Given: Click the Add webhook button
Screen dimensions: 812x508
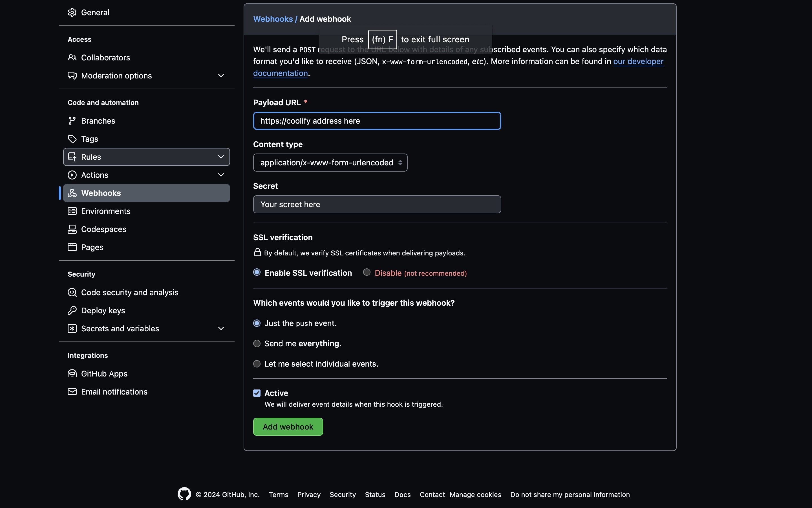Looking at the screenshot, I should 288,427.
